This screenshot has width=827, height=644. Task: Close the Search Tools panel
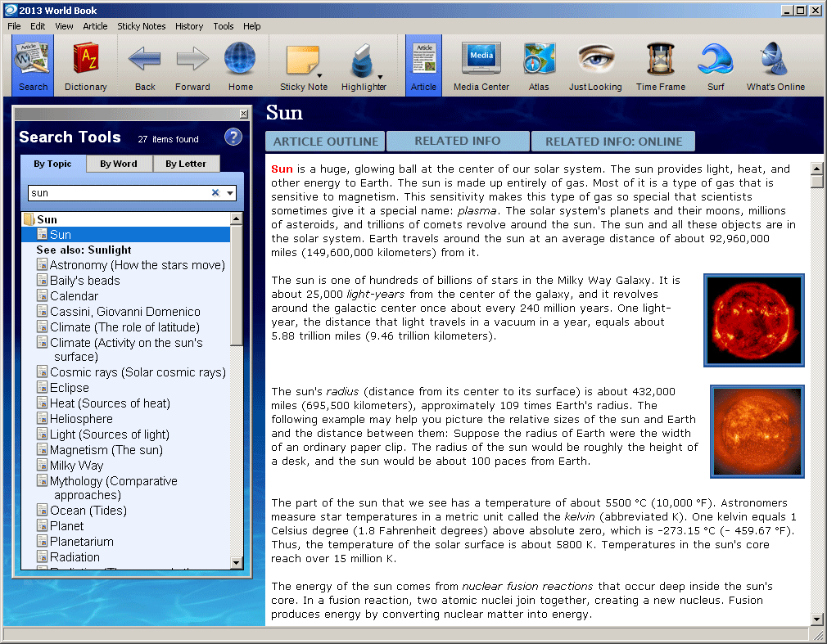[244, 113]
